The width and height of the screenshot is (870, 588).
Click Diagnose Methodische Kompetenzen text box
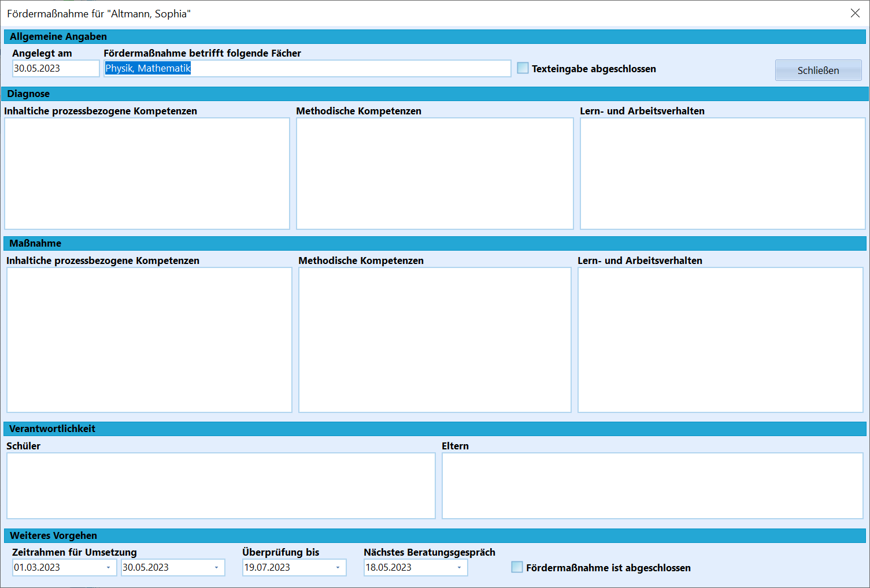(x=435, y=173)
